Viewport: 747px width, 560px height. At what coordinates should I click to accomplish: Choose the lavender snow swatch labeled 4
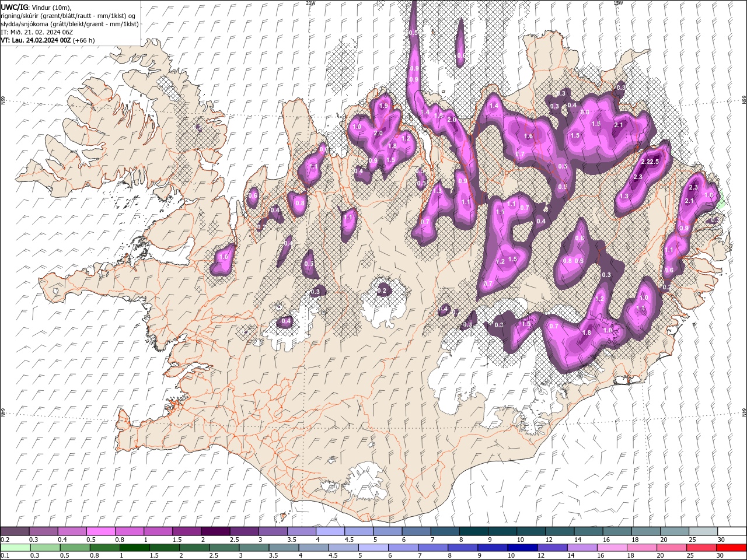(x=330, y=531)
